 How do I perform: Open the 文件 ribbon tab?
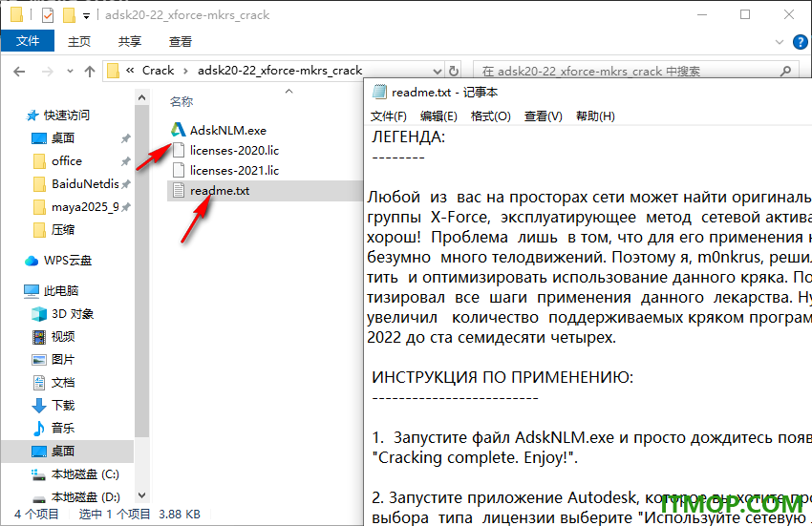(28, 41)
